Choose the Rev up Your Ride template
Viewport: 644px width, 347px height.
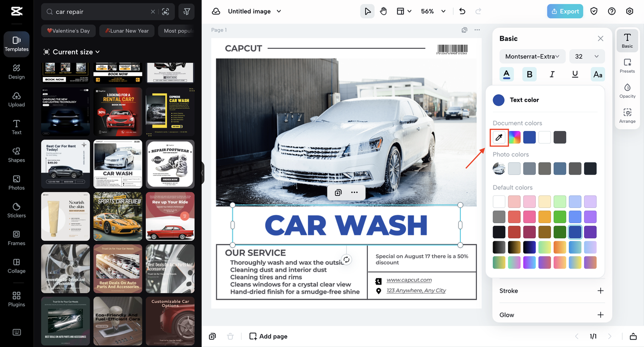[170, 216]
